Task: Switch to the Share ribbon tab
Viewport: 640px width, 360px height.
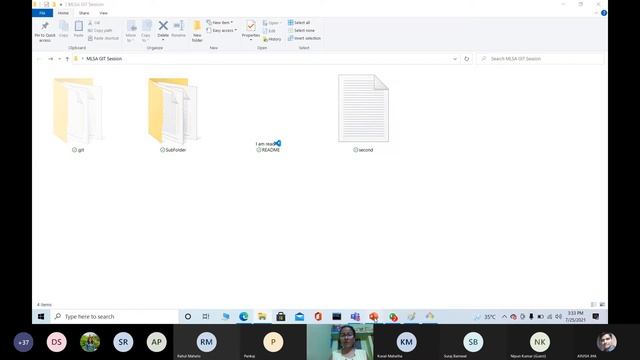Action: [84, 13]
